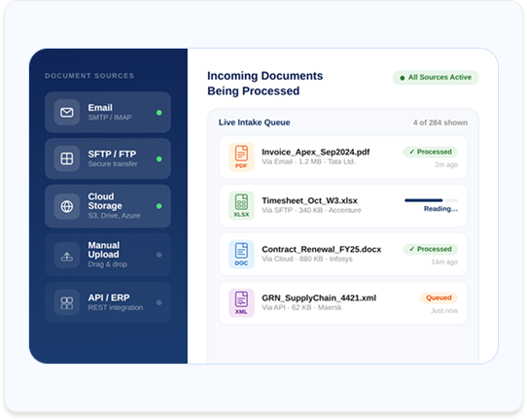This screenshot has width=527, height=420.
Task: Open the Cloud Storage source
Action: [108, 206]
